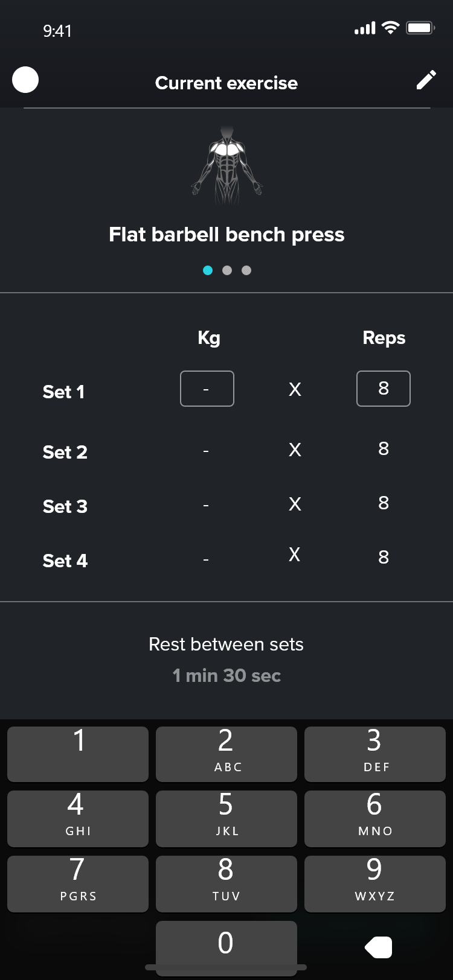Viewport: 453px width, 980px height.
Task: Select the Set 1 Kg input box
Action: [x=207, y=389]
